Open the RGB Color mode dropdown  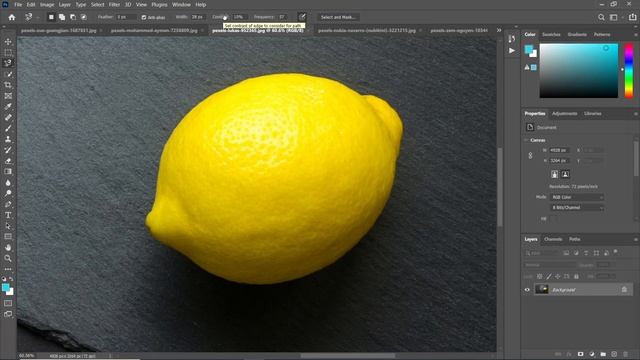pos(577,197)
